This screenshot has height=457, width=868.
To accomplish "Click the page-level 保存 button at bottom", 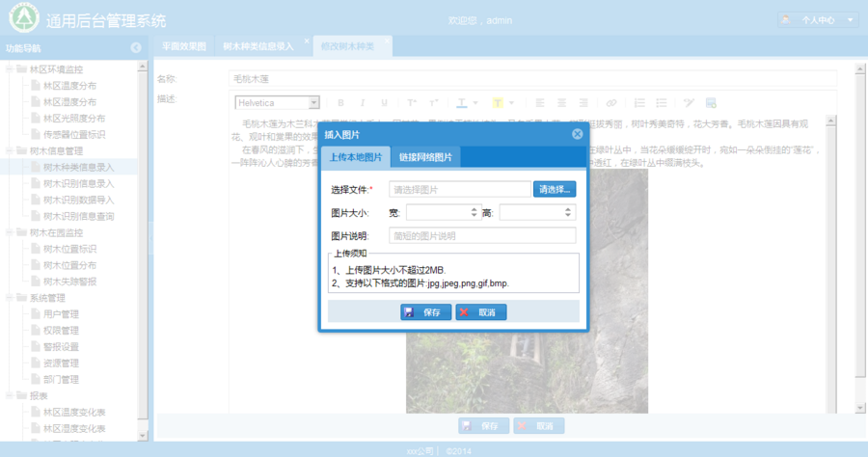I will point(483,426).
